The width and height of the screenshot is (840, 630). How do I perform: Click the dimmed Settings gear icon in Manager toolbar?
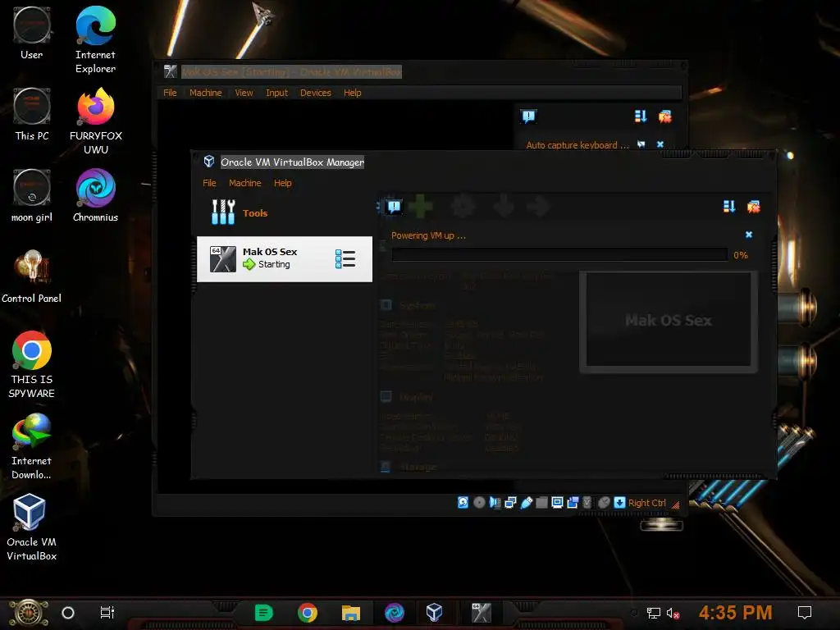point(463,206)
